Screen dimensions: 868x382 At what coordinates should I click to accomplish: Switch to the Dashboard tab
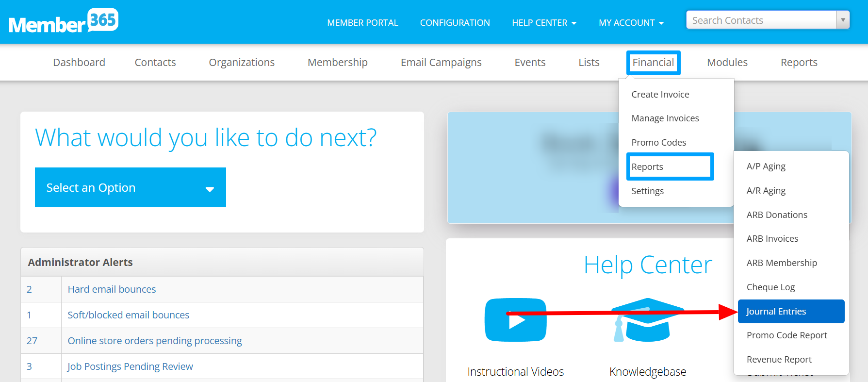pos(79,62)
